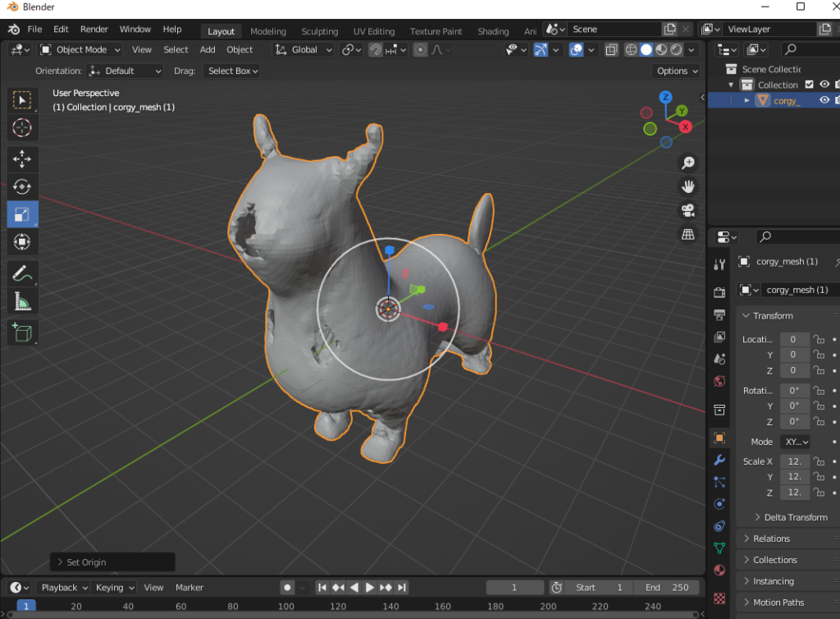Uncheck the Collection checkbox in the outliner
The width and height of the screenshot is (840, 619).
coord(808,84)
